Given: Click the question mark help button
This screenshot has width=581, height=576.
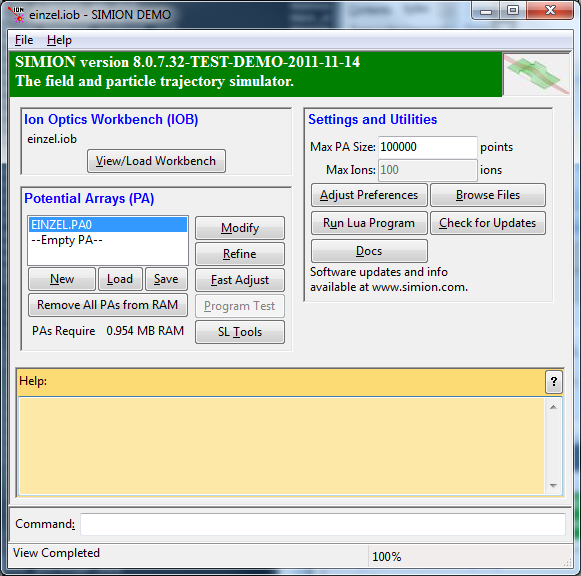Looking at the screenshot, I should point(554,382).
